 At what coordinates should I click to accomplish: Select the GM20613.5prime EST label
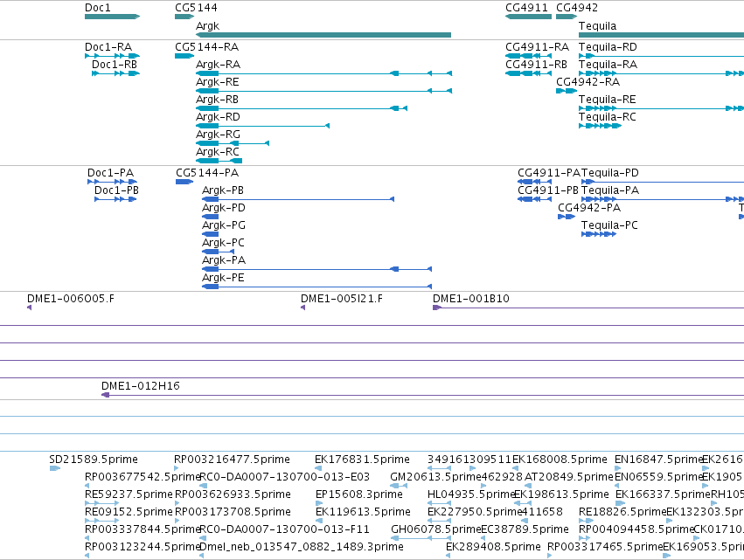coord(435,477)
